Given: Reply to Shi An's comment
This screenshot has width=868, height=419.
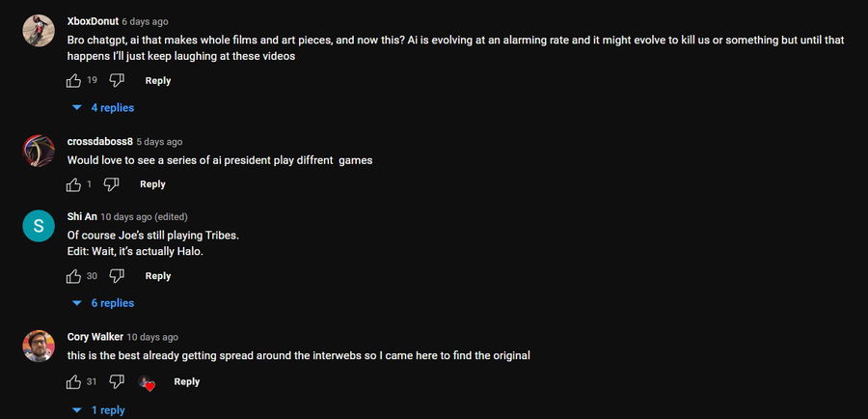Looking at the screenshot, I should click(158, 276).
